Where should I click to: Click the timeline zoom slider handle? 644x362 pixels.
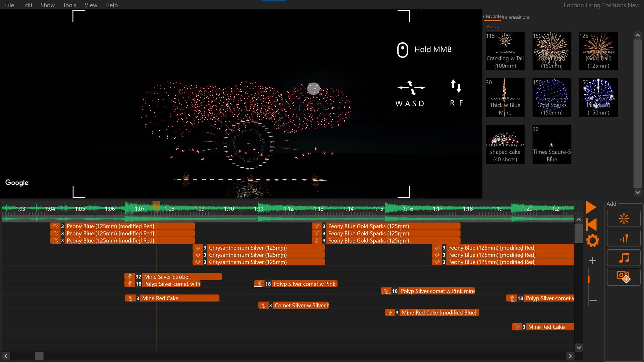point(589,280)
